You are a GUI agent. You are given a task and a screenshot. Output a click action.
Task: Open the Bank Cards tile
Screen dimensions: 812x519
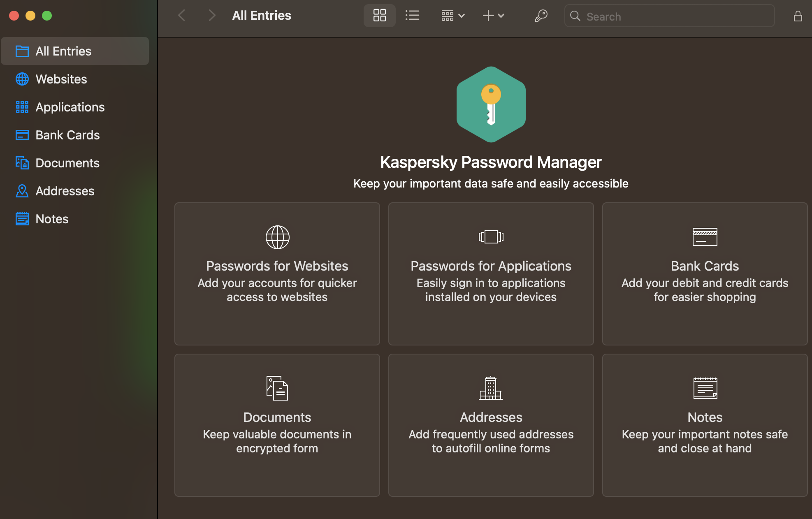tap(705, 274)
